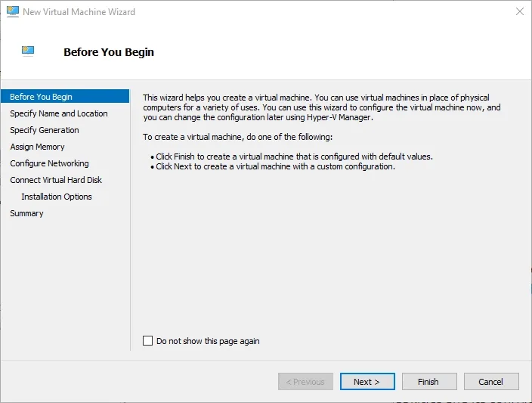Click the Next > button
This screenshot has height=403, width=532.
pos(367,382)
